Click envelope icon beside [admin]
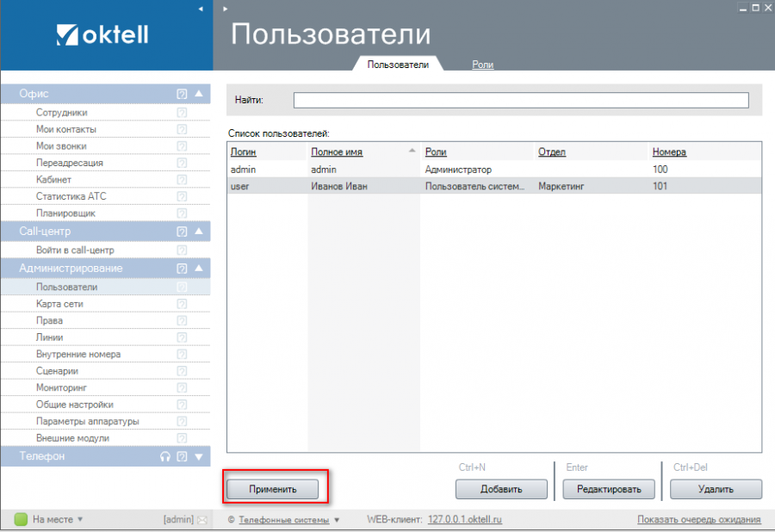Screen dimensions: 775x532 (201, 520)
